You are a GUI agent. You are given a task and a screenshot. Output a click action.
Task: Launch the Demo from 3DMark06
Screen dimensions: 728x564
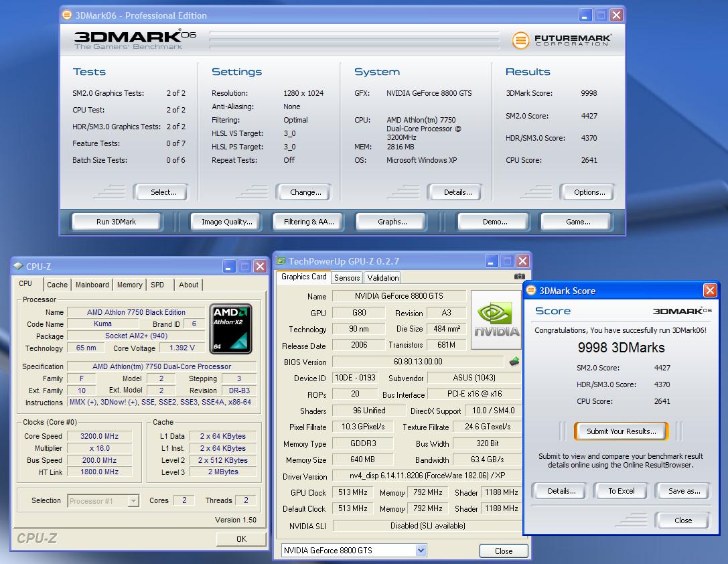point(494,222)
